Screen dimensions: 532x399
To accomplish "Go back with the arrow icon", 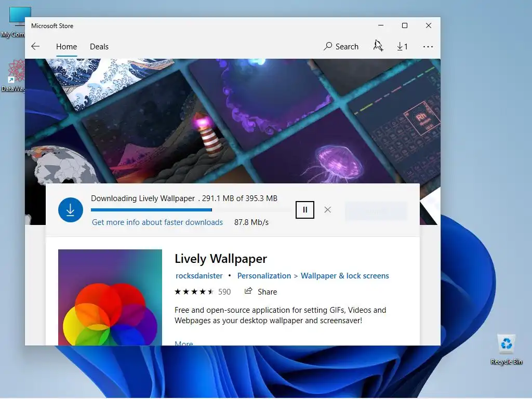I will click(x=35, y=46).
